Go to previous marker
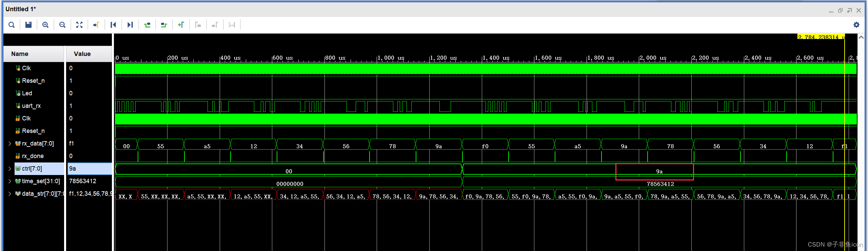 pyautogui.click(x=198, y=25)
